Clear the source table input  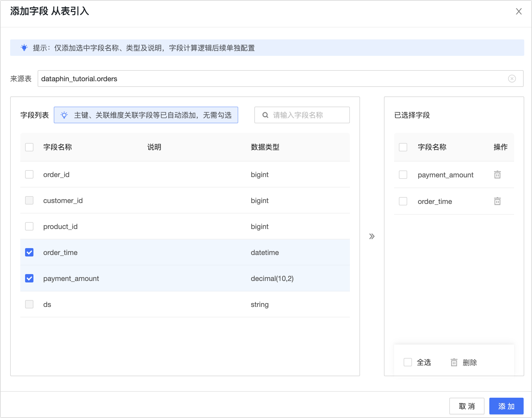512,79
